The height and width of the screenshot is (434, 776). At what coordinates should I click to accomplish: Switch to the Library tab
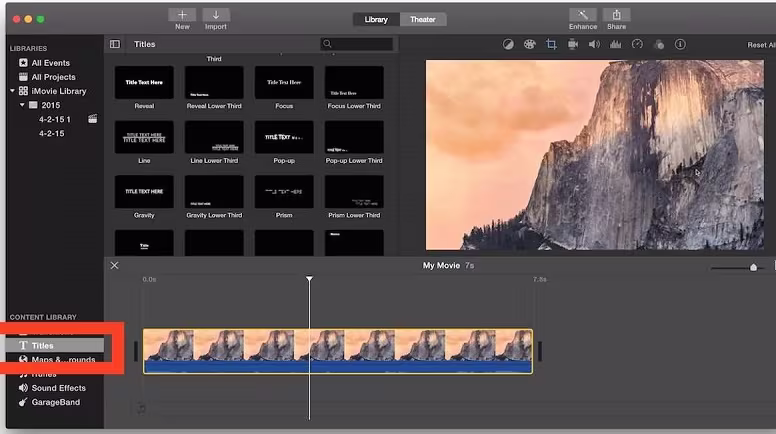tap(376, 19)
